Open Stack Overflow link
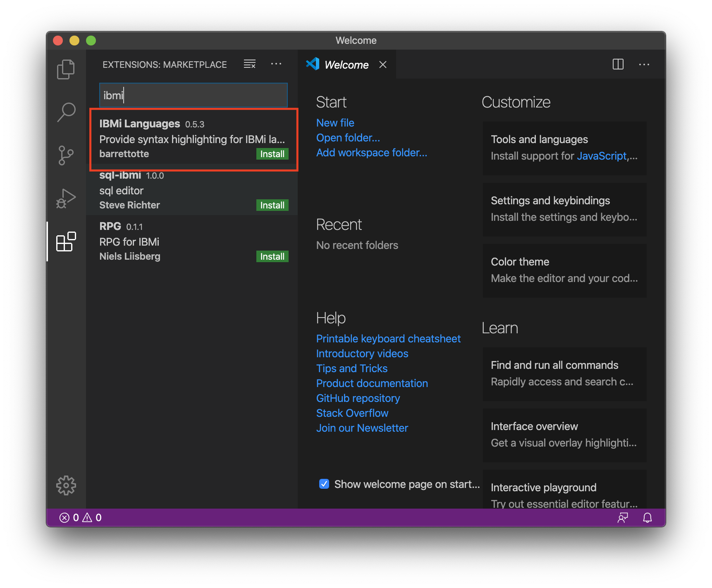The height and width of the screenshot is (588, 712). (x=352, y=413)
